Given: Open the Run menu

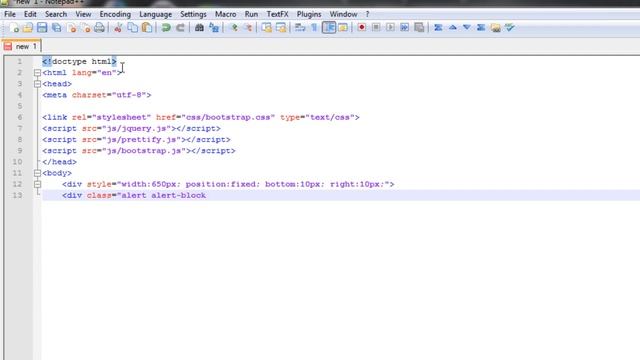Looking at the screenshot, I should pos(251,14).
